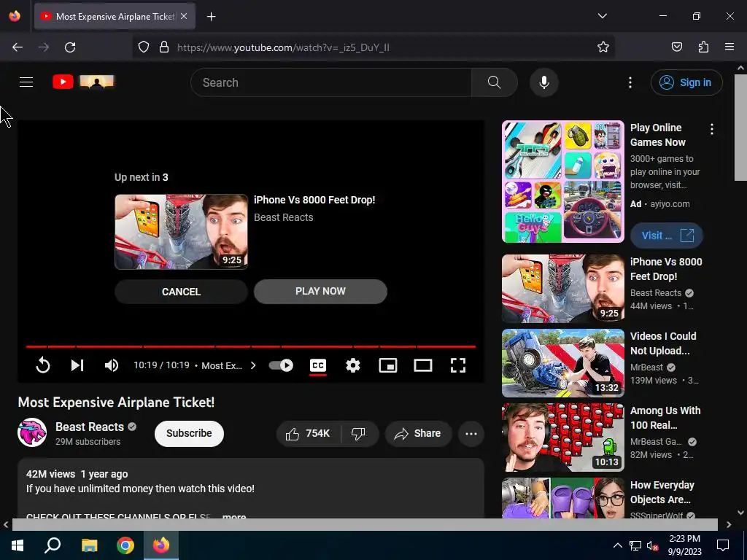This screenshot has width=747, height=560.
Task: Open player settings gear
Action: (x=352, y=365)
